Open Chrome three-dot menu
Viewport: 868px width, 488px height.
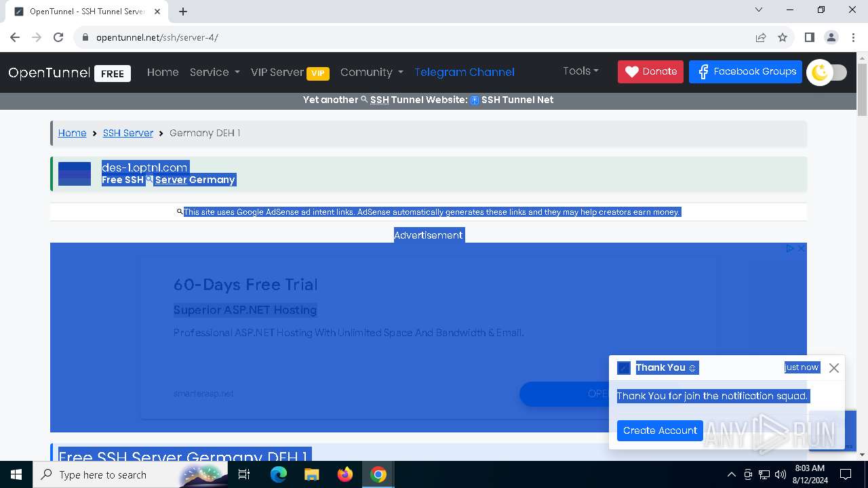coord(852,37)
